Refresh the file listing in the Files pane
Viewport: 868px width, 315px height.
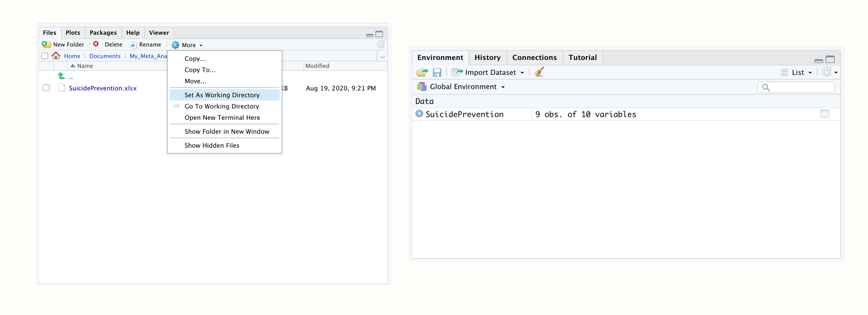pyautogui.click(x=381, y=44)
